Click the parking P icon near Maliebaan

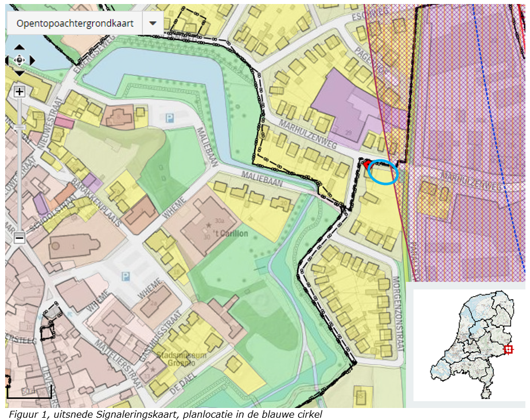click(169, 118)
